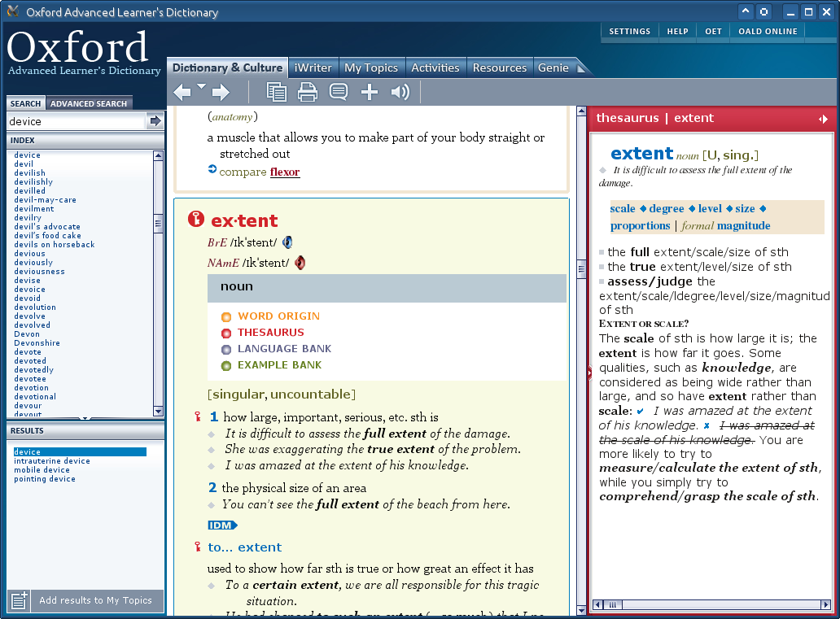The height and width of the screenshot is (619, 840).
Task: Expand the LANGUAGE BANK section
Action: point(284,349)
